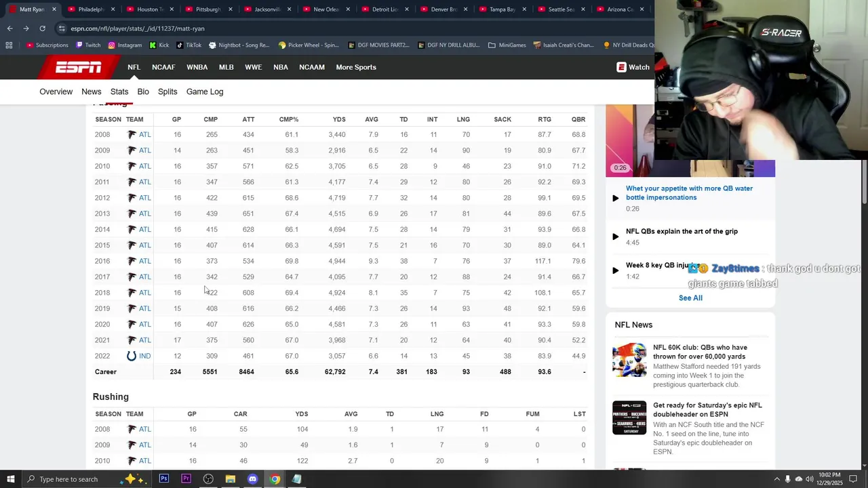
Task: Click IND team link in 2022 row
Action: [144, 356]
